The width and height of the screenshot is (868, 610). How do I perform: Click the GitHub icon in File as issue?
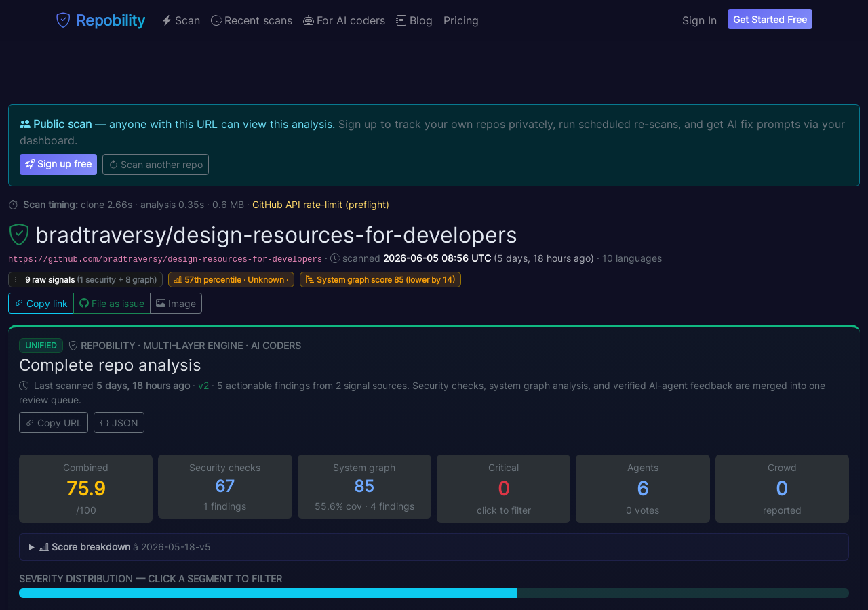pos(84,303)
